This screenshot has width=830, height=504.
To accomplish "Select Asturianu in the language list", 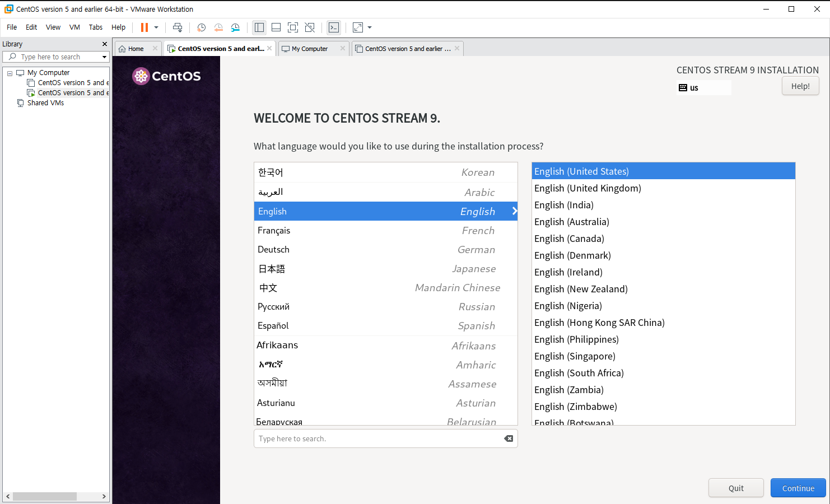I will click(385, 403).
